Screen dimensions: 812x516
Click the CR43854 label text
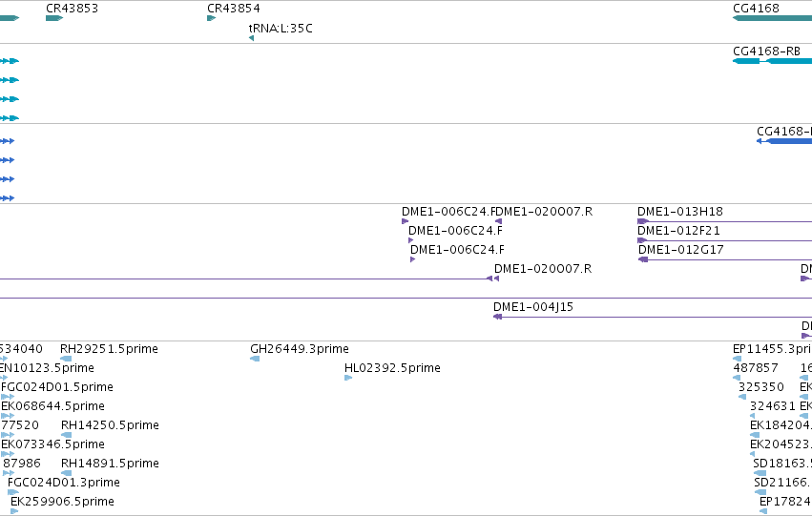[234, 9]
